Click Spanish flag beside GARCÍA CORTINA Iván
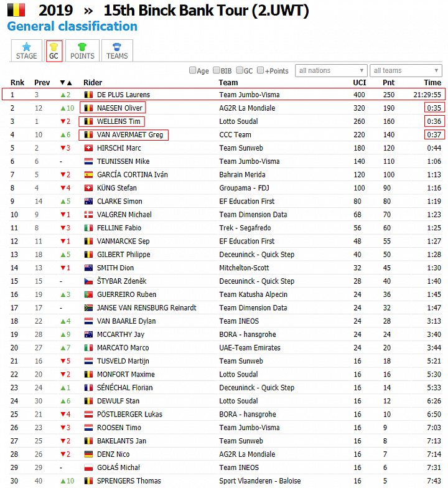This screenshot has height=488, width=448. [x=88, y=174]
